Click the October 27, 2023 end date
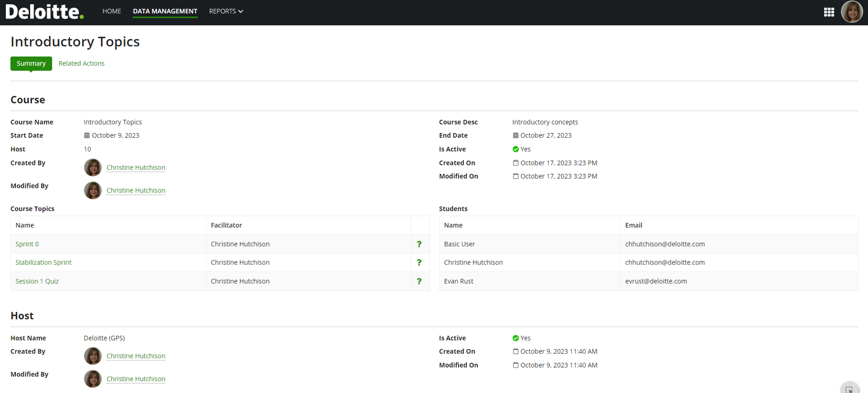The image size is (868, 393). [546, 135]
